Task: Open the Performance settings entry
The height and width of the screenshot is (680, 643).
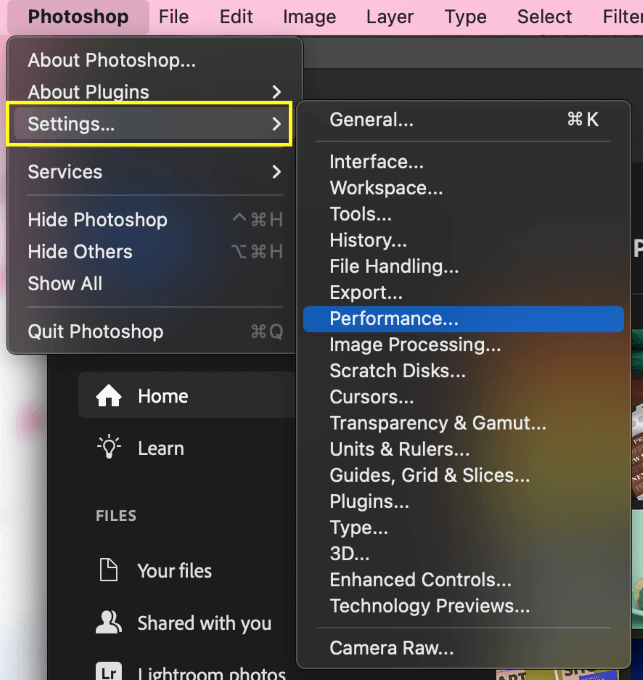Action: pos(463,319)
